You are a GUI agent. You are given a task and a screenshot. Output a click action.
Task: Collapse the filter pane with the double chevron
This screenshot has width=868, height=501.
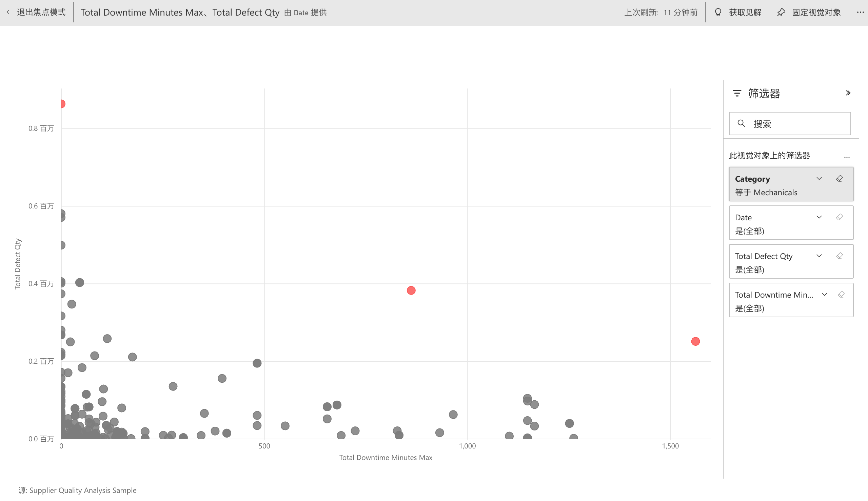pyautogui.click(x=848, y=93)
